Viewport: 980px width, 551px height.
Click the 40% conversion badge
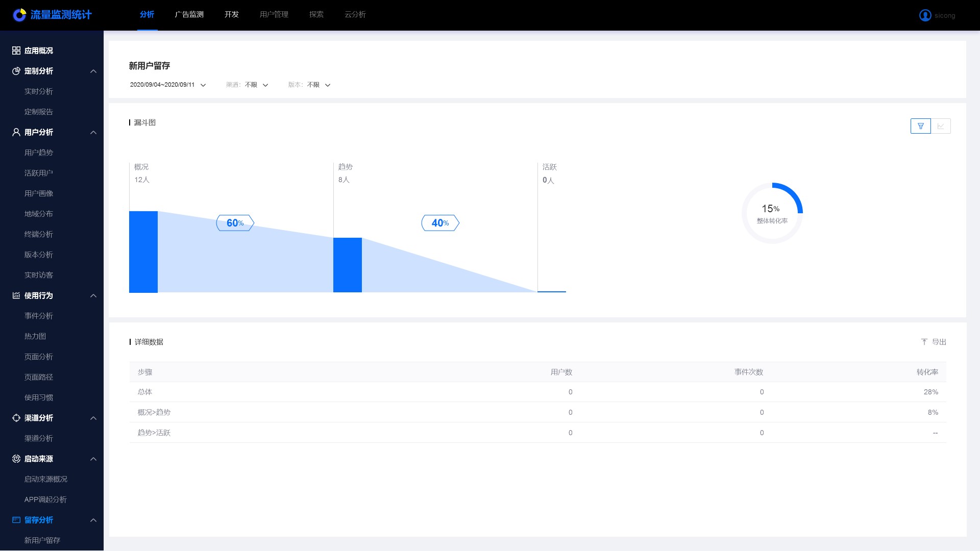click(440, 223)
